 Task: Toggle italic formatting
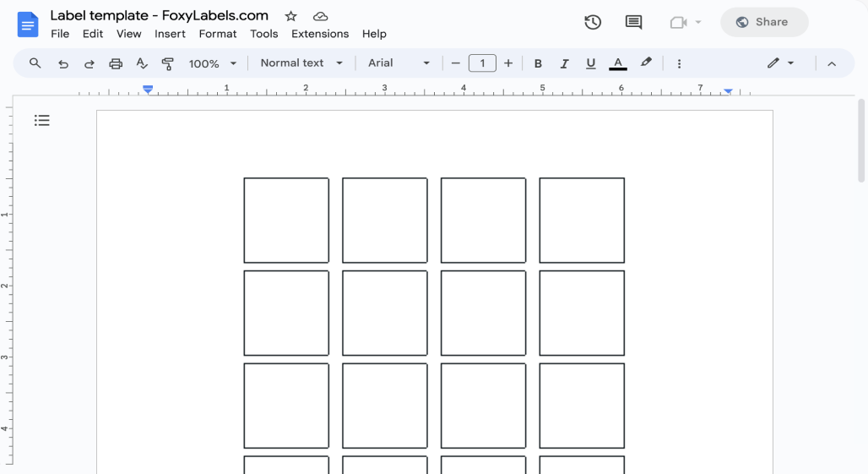click(x=564, y=63)
